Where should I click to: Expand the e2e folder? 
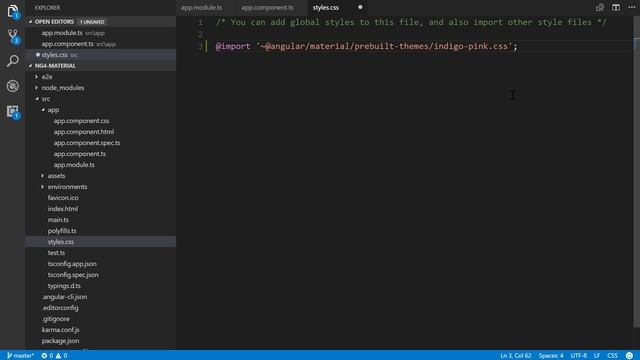(x=37, y=77)
